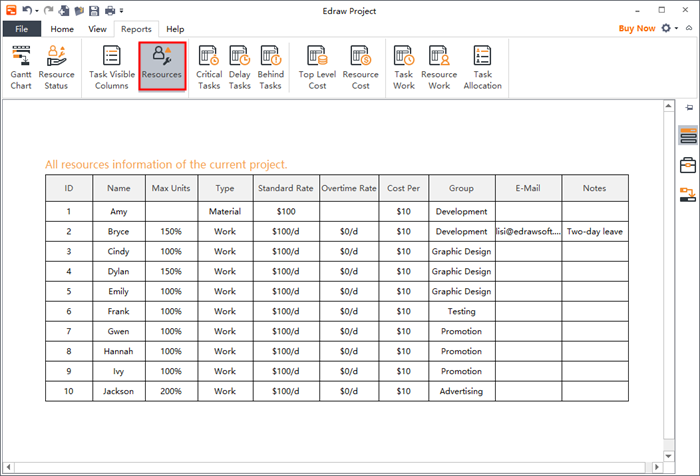Open the Resource Cost report
The width and height of the screenshot is (700, 476).
click(361, 67)
